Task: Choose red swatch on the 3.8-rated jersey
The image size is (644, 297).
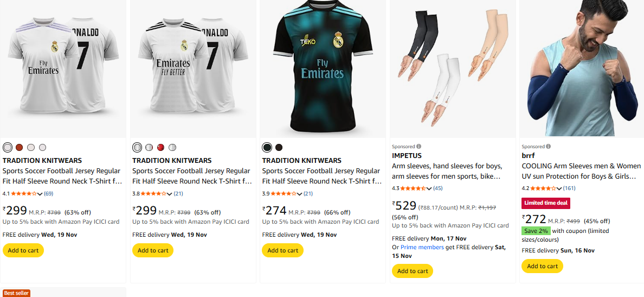Action: (160, 147)
